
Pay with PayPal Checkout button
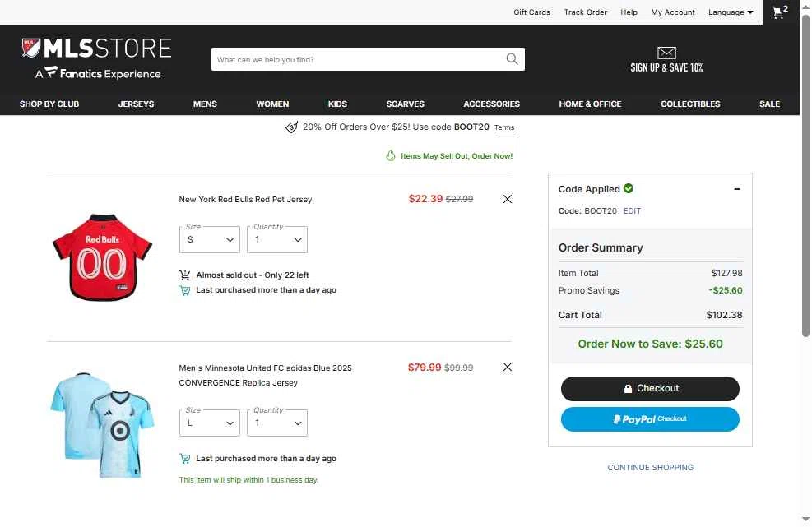pos(650,418)
